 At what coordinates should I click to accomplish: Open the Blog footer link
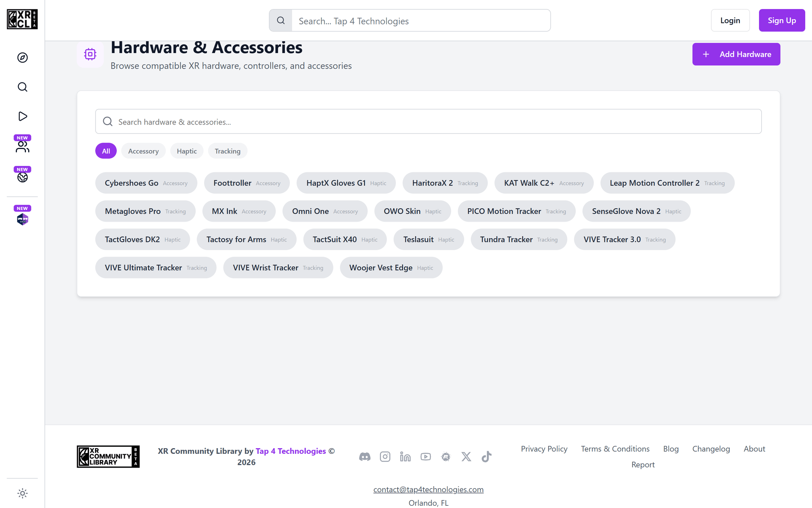pyautogui.click(x=671, y=449)
